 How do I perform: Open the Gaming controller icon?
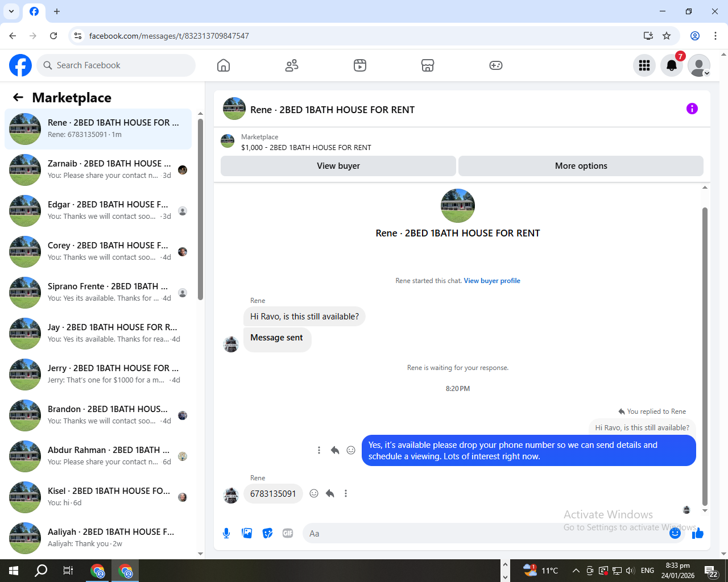(496, 65)
